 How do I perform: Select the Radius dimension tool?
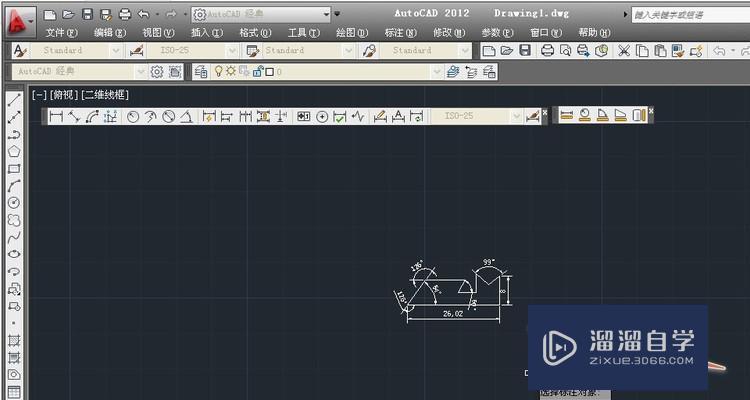(x=132, y=116)
